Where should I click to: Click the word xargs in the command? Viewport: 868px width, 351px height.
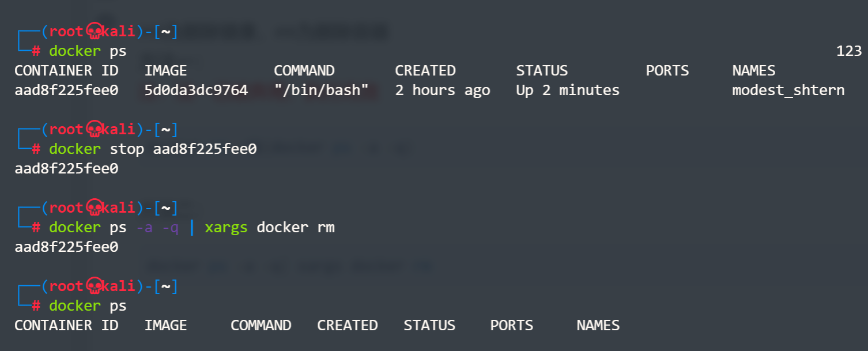coord(226,228)
